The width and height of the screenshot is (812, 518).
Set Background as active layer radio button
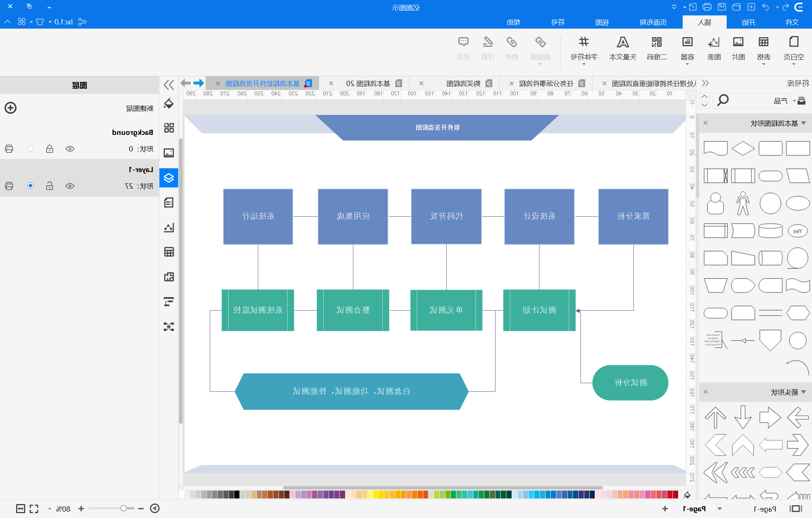point(30,148)
